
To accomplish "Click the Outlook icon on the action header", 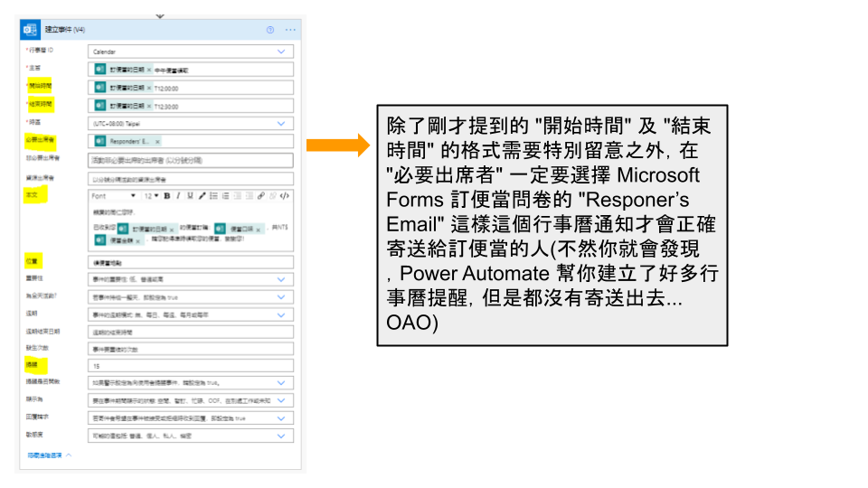I will click(x=31, y=30).
